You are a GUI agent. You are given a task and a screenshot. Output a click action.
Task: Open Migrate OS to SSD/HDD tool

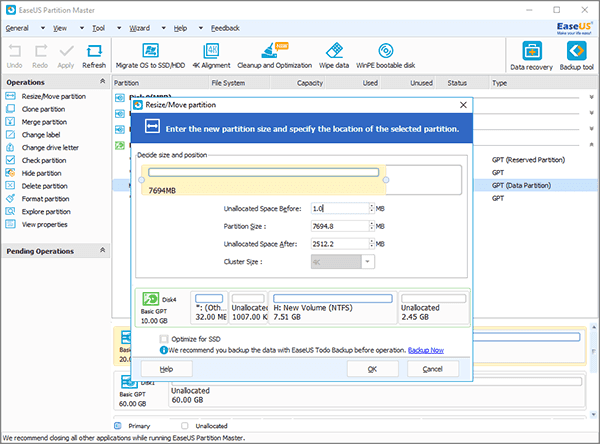pos(150,56)
